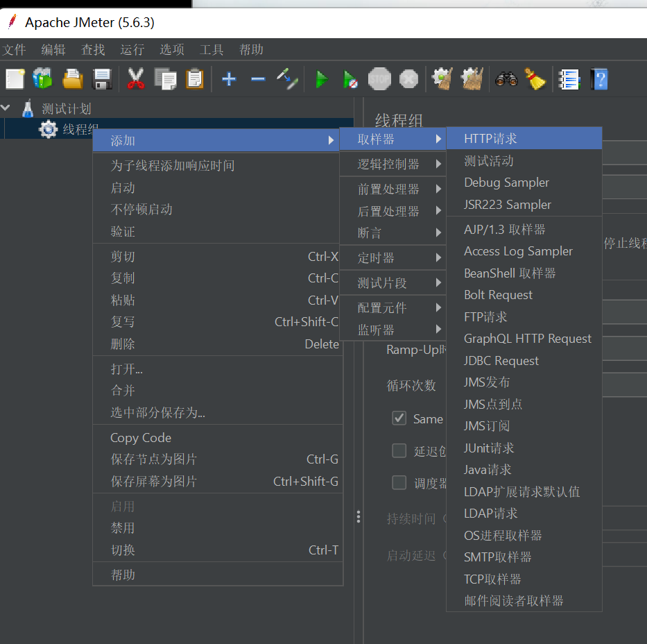
Task: Clear results with single broom icon
Action: click(442, 79)
